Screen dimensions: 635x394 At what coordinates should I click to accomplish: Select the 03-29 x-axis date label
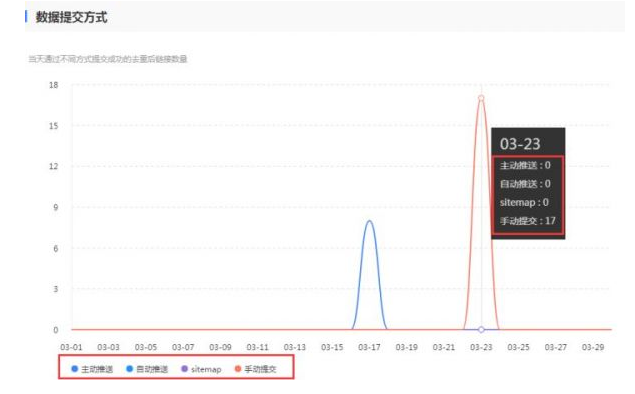(x=593, y=347)
